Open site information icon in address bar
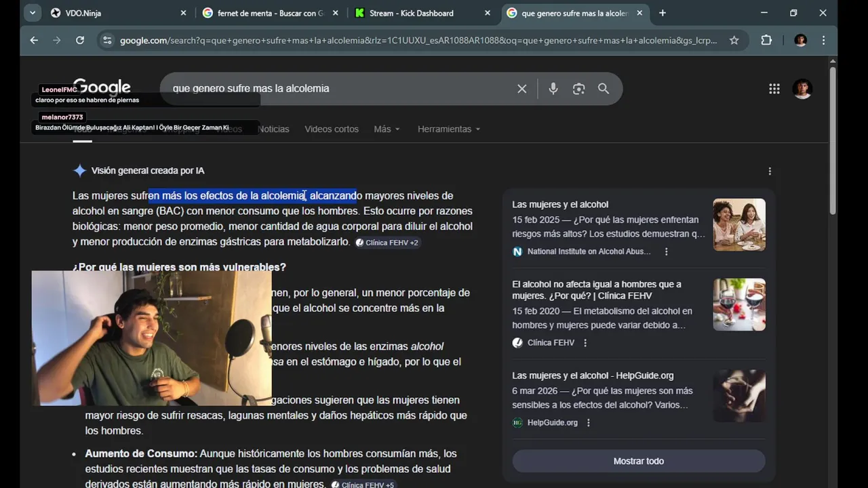The width and height of the screenshot is (868, 488). click(106, 41)
